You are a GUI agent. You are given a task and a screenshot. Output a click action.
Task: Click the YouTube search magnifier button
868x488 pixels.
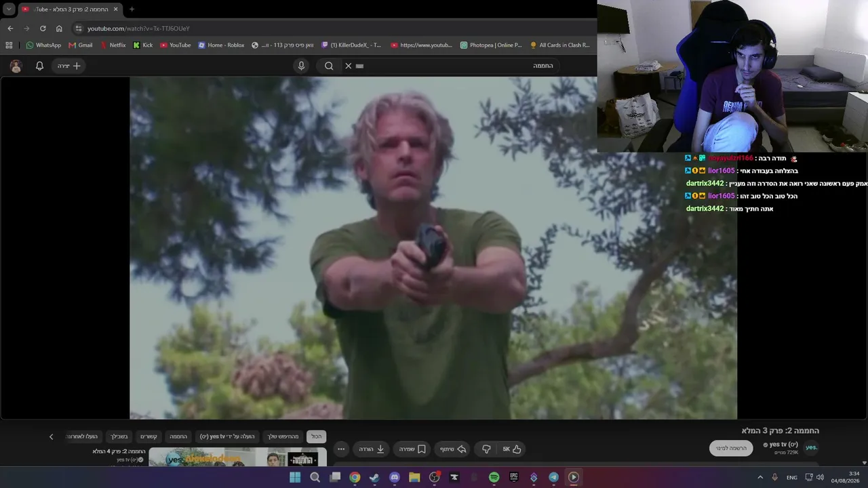329,66
